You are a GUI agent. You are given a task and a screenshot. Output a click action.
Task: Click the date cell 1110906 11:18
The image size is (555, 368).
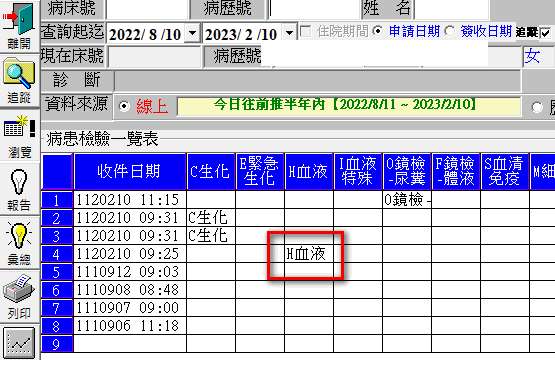tap(130, 326)
